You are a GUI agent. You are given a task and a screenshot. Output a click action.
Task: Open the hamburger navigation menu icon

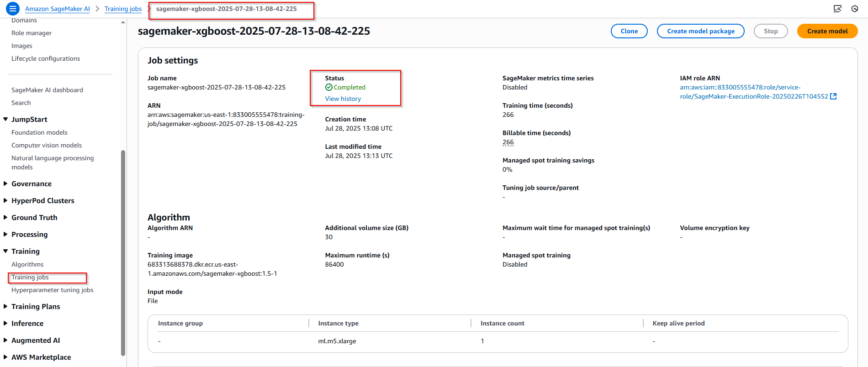coord(12,8)
